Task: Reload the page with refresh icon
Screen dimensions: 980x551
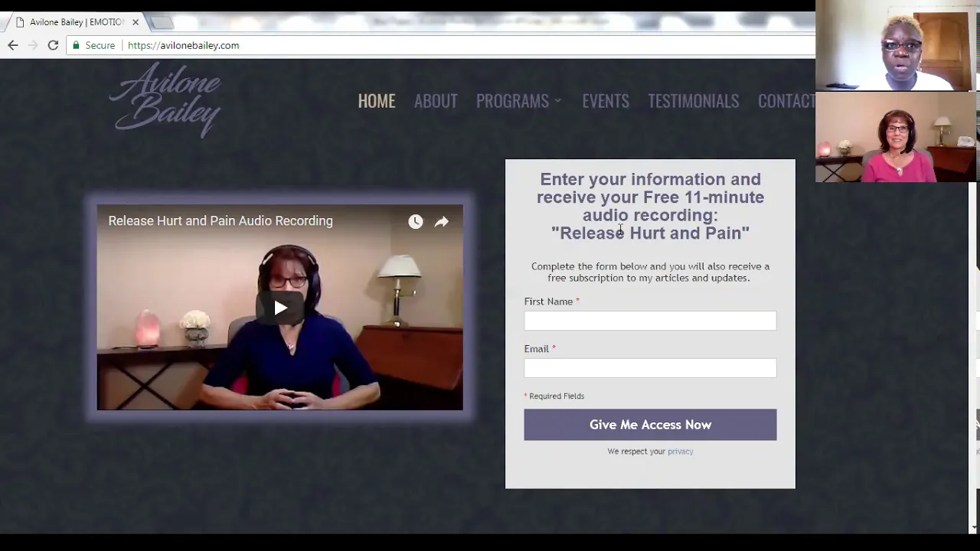Action: [53, 45]
